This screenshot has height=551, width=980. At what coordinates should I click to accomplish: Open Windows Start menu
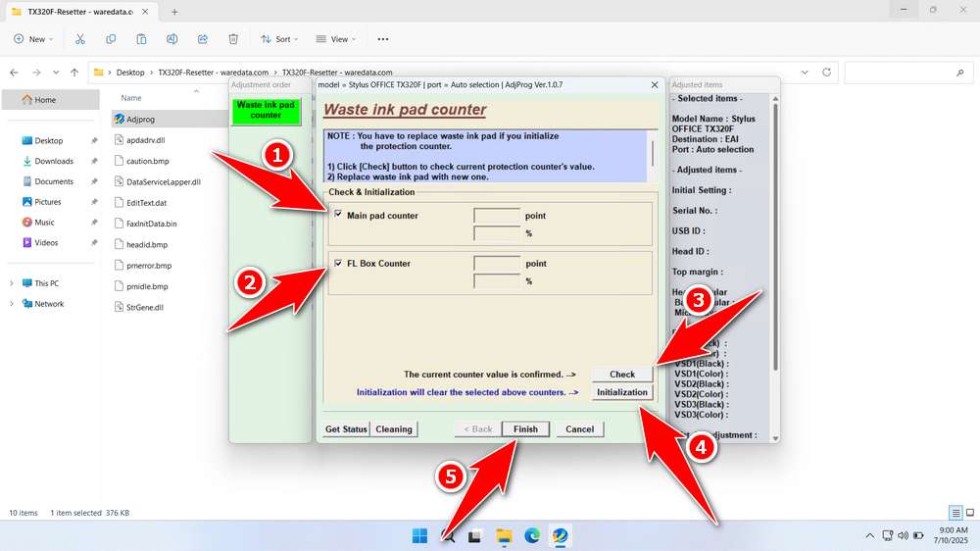(x=420, y=535)
